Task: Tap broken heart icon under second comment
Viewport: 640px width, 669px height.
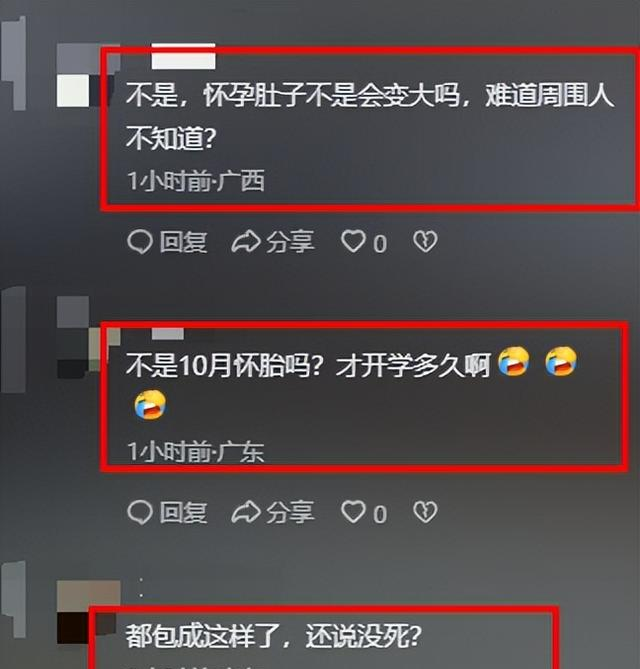Action: 425,512
